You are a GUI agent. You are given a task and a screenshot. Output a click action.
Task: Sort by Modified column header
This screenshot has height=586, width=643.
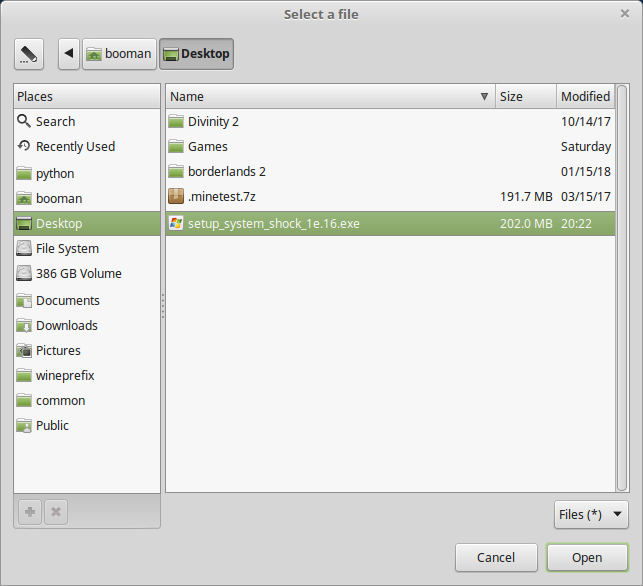pos(586,96)
